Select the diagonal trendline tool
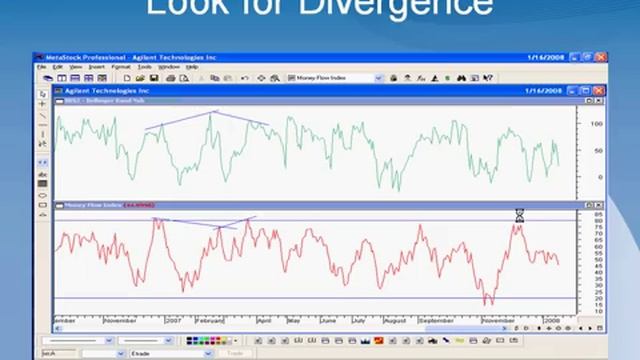640x360 pixels. coord(42,116)
